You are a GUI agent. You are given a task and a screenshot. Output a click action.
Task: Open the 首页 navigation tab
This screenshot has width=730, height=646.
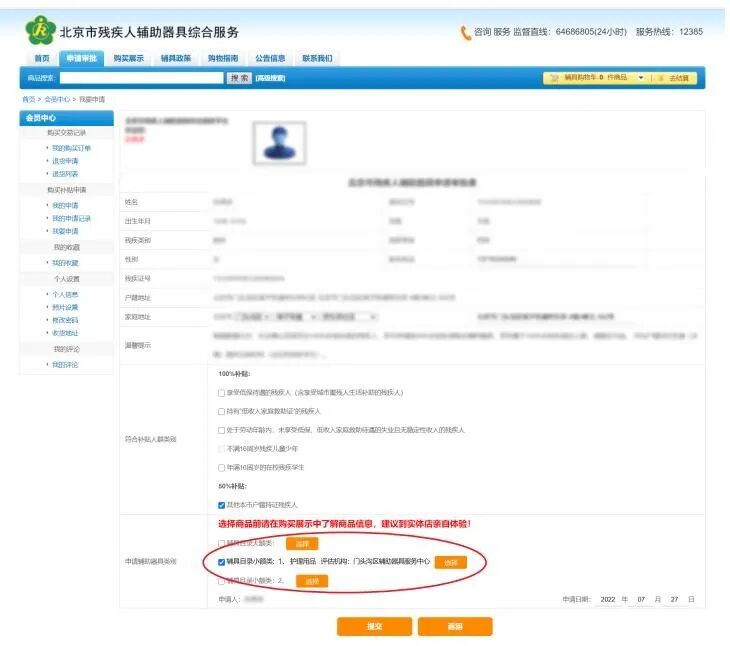point(42,58)
